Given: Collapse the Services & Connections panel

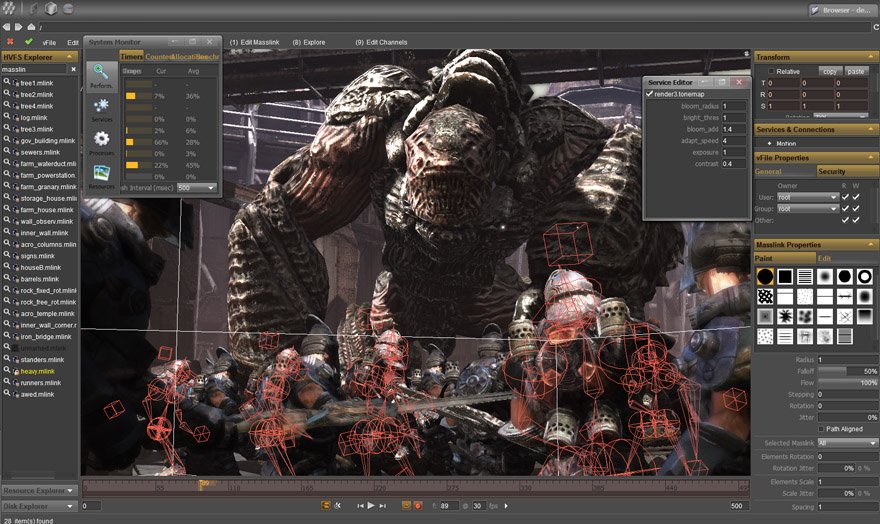Looking at the screenshot, I should click(871, 129).
